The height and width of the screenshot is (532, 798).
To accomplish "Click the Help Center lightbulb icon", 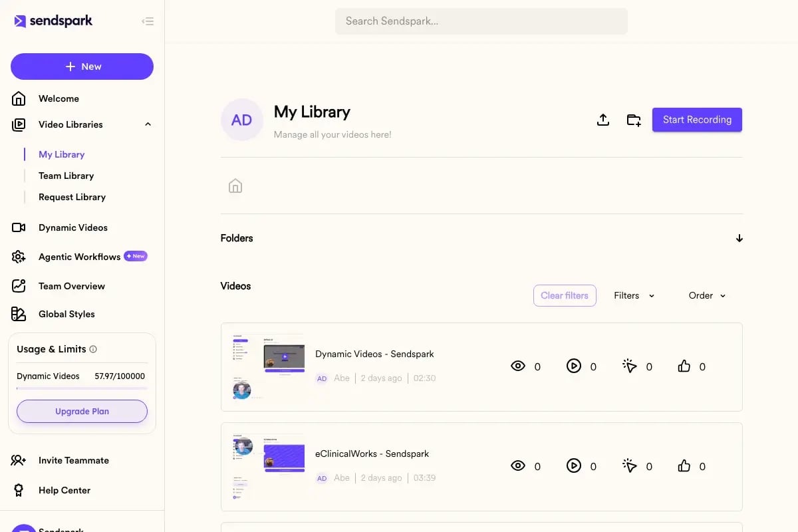I will pos(19,490).
